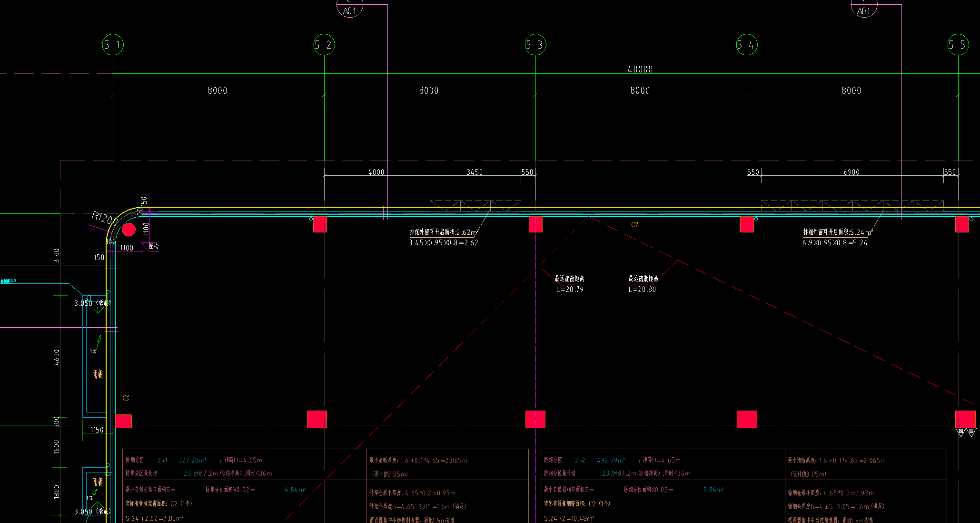This screenshot has height=523, width=980.
Task: Click the L=20.79 evacuation distance label
Action: click(x=570, y=290)
